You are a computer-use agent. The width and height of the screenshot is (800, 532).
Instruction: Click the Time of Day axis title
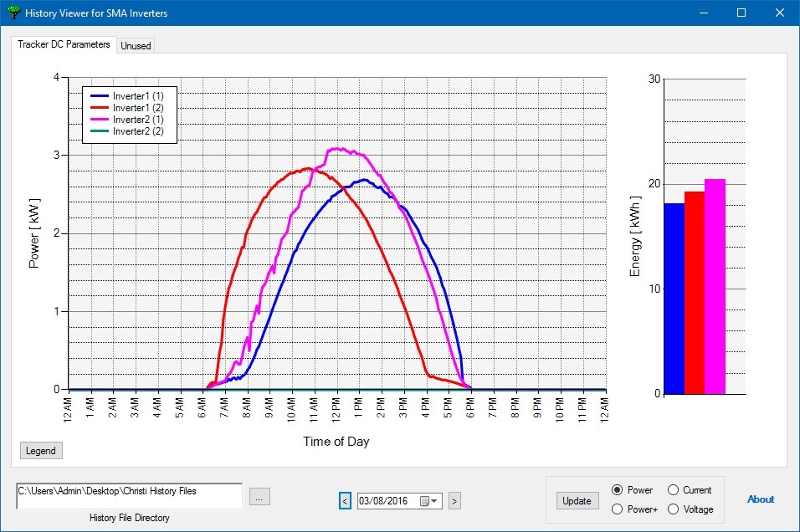click(336, 441)
